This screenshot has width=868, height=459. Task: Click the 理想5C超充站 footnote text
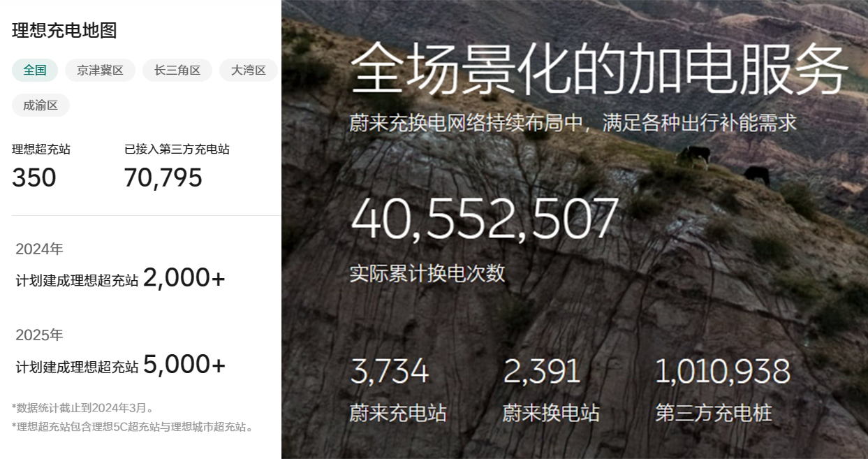(x=133, y=426)
